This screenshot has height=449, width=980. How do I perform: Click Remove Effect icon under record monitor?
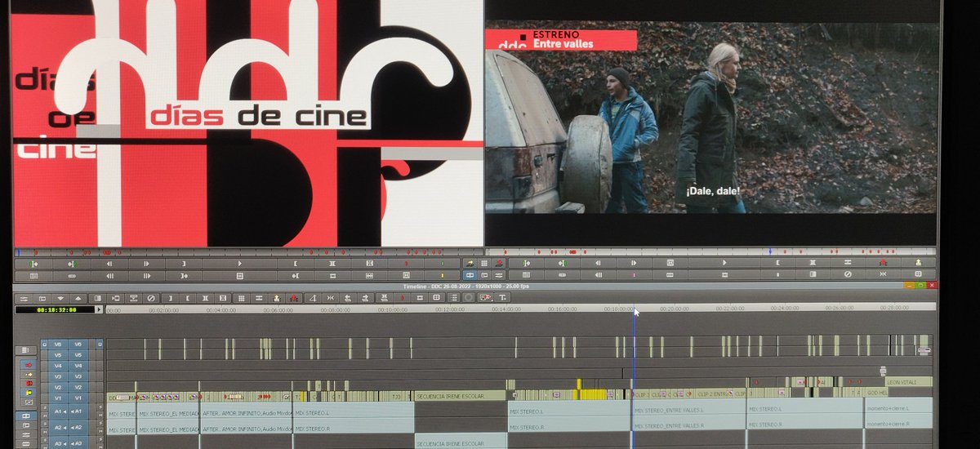(848, 275)
